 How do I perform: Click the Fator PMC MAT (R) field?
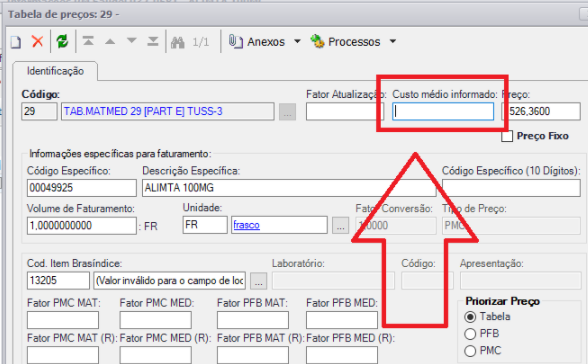click(x=63, y=355)
